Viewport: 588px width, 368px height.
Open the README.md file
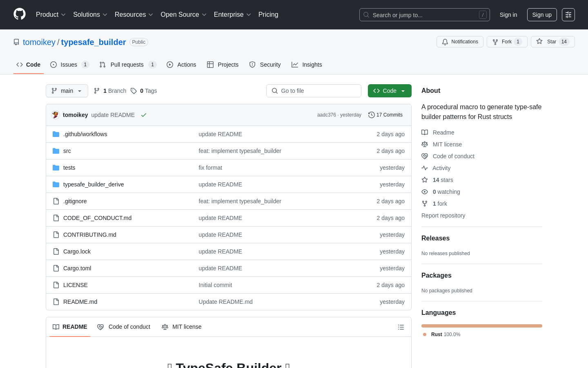(x=80, y=302)
